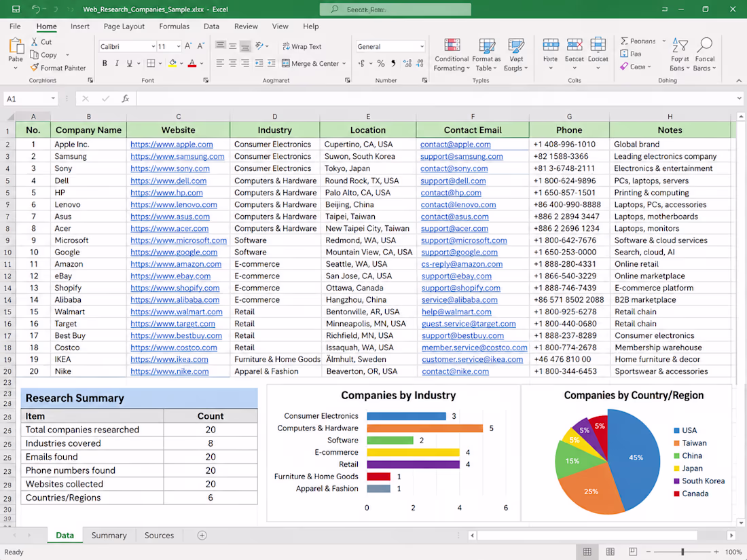Click the Save icon in title bar
747x560 pixels.
point(16,9)
